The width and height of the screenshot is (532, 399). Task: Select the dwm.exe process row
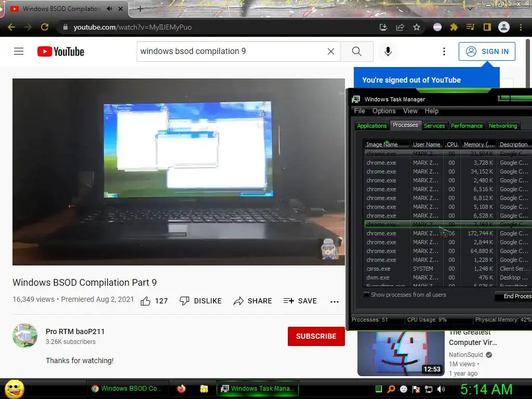[448, 277]
